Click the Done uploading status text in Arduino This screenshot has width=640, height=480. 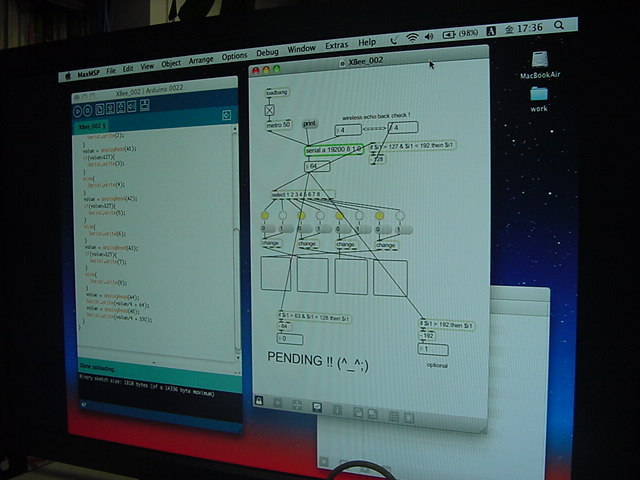[x=98, y=368]
